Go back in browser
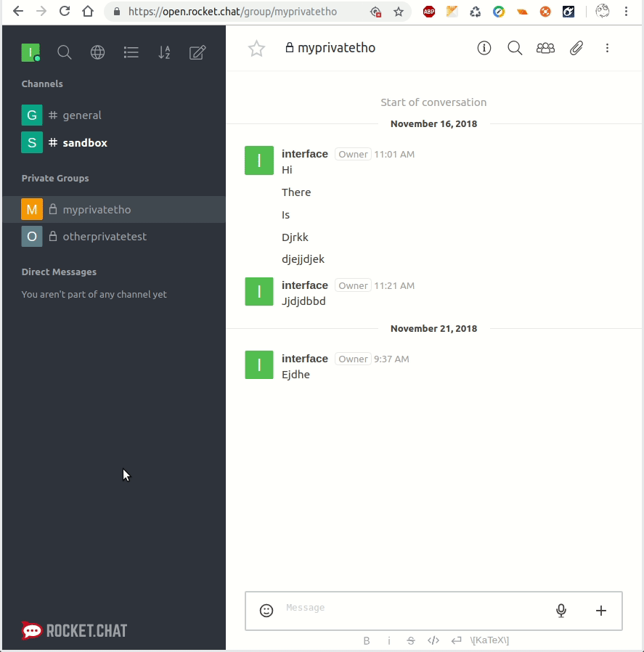 click(18, 11)
